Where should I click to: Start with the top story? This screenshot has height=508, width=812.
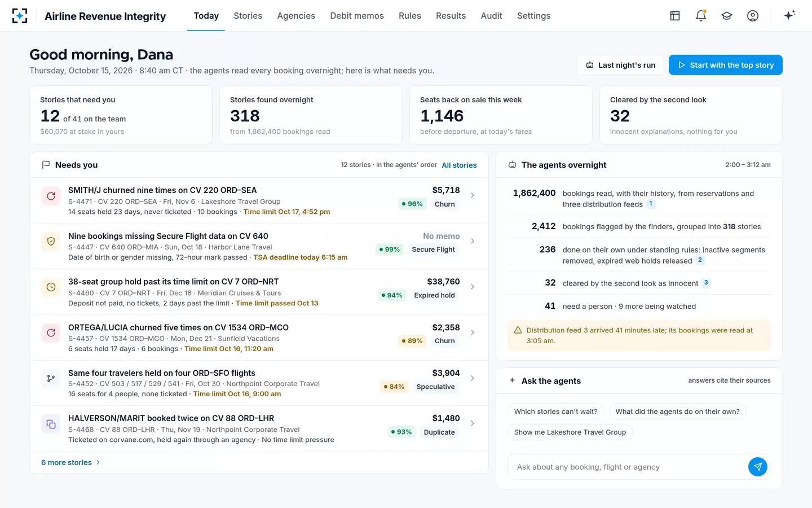click(x=726, y=65)
